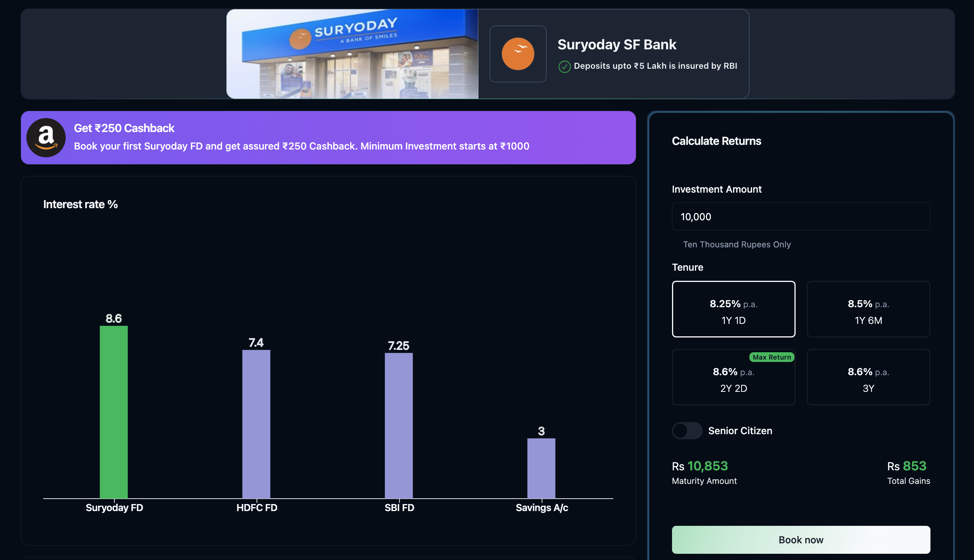The height and width of the screenshot is (560, 974).
Task: Click the Savings A/c axis label
Action: pos(542,508)
